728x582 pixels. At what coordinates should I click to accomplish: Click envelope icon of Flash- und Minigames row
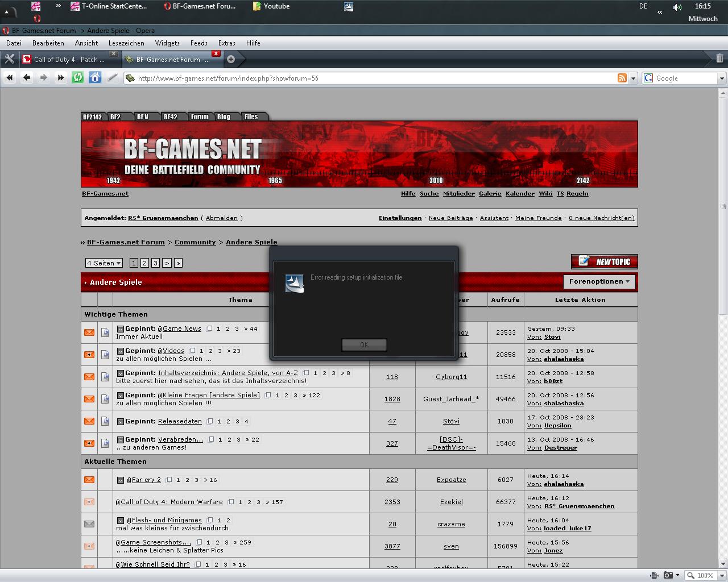pyautogui.click(x=89, y=524)
